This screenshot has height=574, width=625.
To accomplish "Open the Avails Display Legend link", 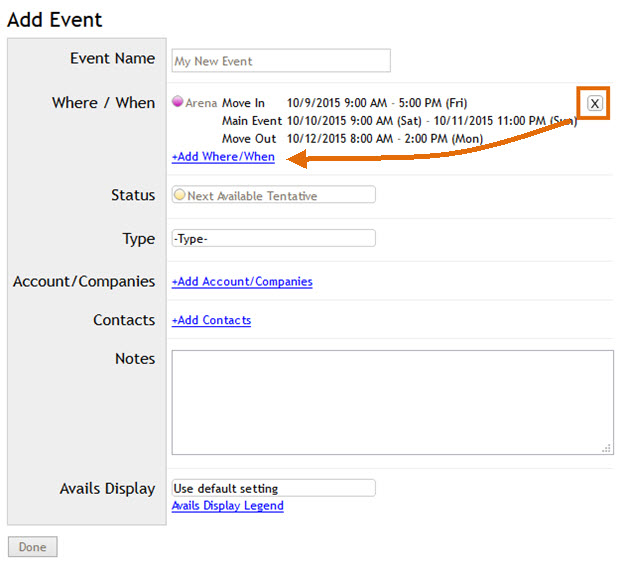I will (x=228, y=505).
